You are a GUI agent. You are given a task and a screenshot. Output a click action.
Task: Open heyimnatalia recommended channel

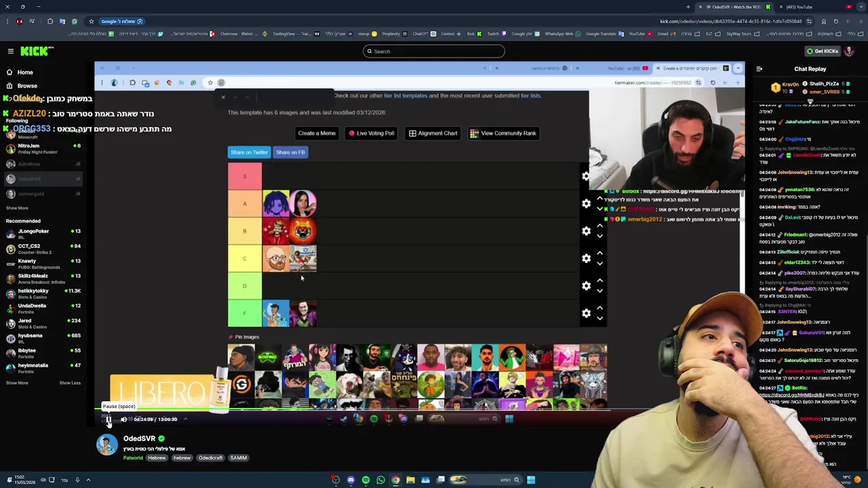coord(42,368)
